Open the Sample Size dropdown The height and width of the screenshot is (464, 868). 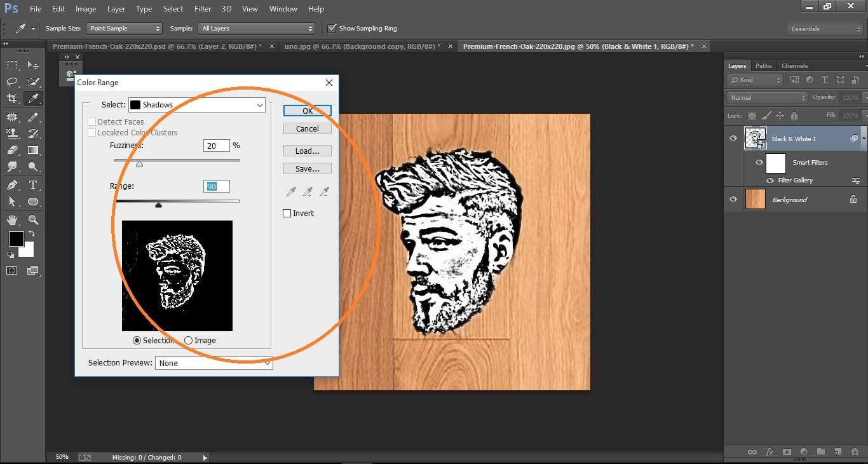124,28
